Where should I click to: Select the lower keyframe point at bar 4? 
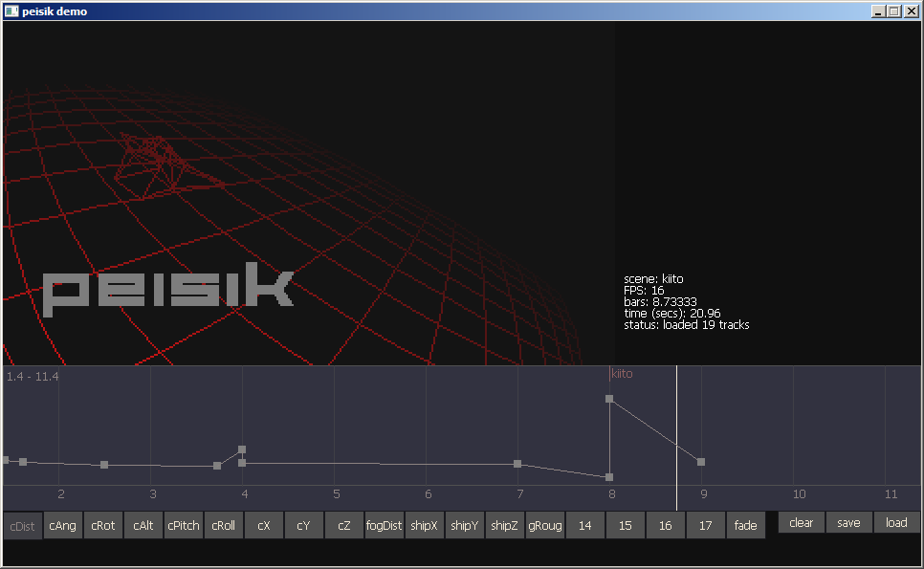click(x=242, y=463)
